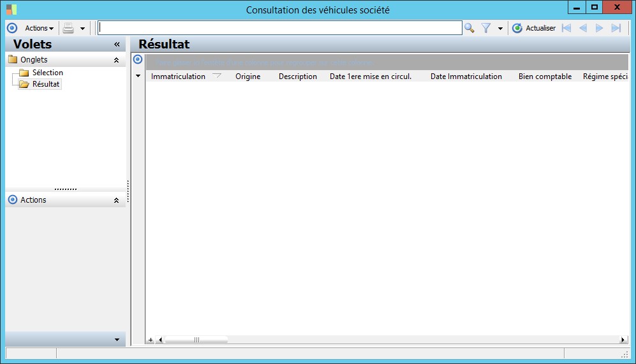
Task: Go to first record arrow
Action: pos(566,28)
